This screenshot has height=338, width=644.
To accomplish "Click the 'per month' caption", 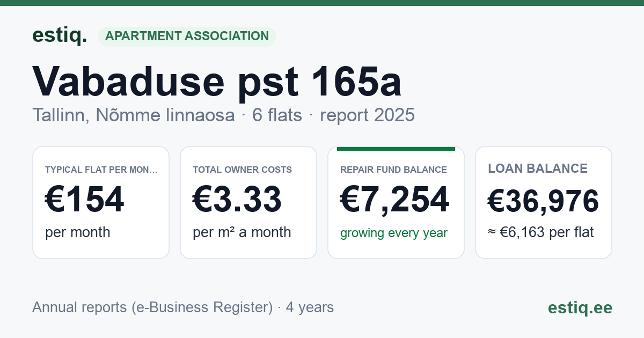I will point(78,232).
